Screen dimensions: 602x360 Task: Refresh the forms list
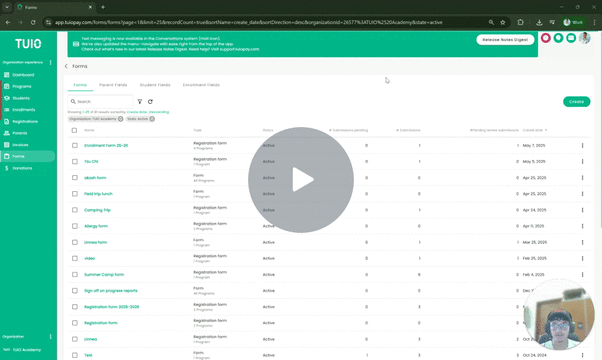(150, 102)
